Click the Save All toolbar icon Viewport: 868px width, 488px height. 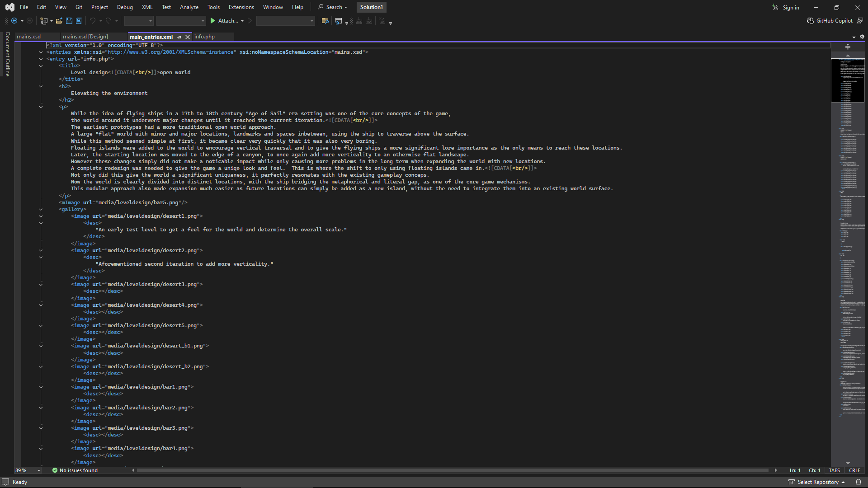point(79,21)
